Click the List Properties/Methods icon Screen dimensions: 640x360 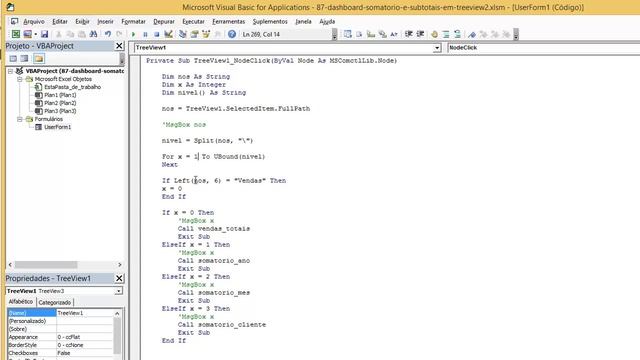(x=348, y=34)
